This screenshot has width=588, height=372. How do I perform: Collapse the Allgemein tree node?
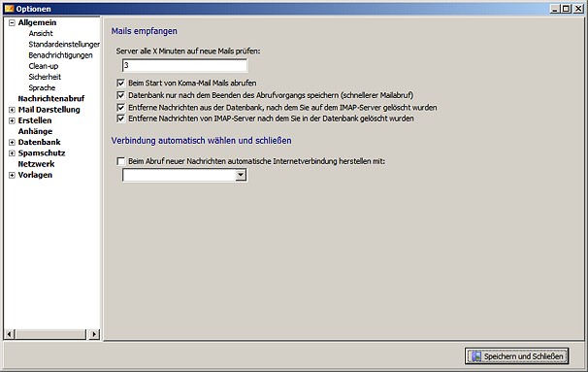click(12, 23)
